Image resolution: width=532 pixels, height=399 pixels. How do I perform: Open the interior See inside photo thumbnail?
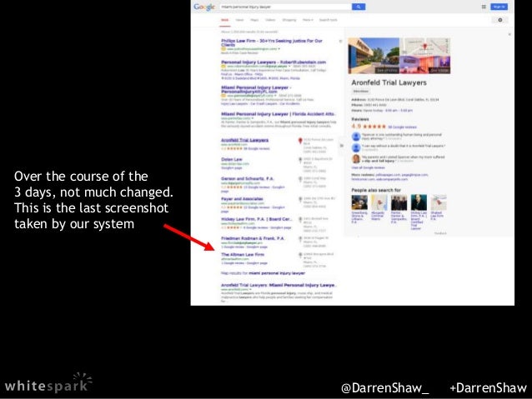click(424, 65)
